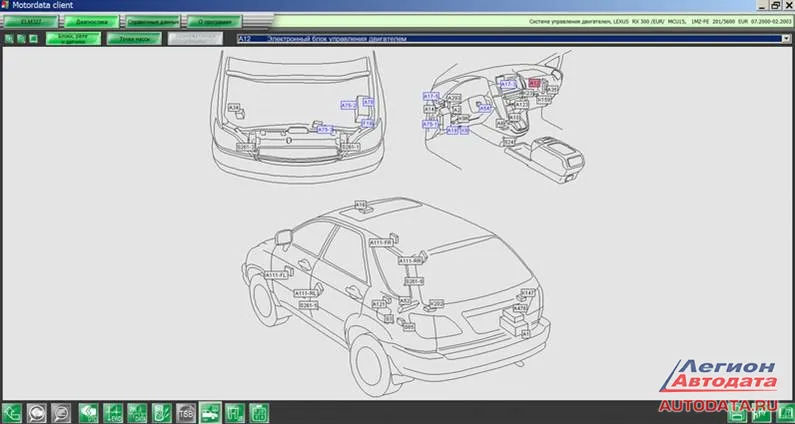Click the A203 label at rear
This screenshot has height=424, width=795.
437,303
